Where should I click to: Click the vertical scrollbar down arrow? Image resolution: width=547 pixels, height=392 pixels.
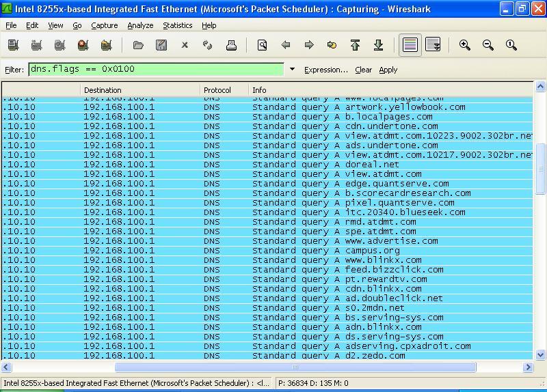pos(540,354)
